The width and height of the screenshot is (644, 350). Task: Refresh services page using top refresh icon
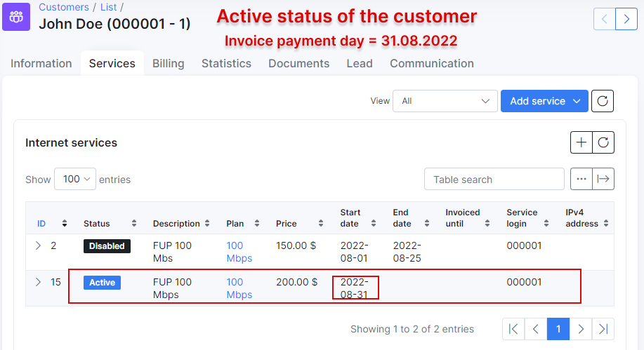coord(603,101)
